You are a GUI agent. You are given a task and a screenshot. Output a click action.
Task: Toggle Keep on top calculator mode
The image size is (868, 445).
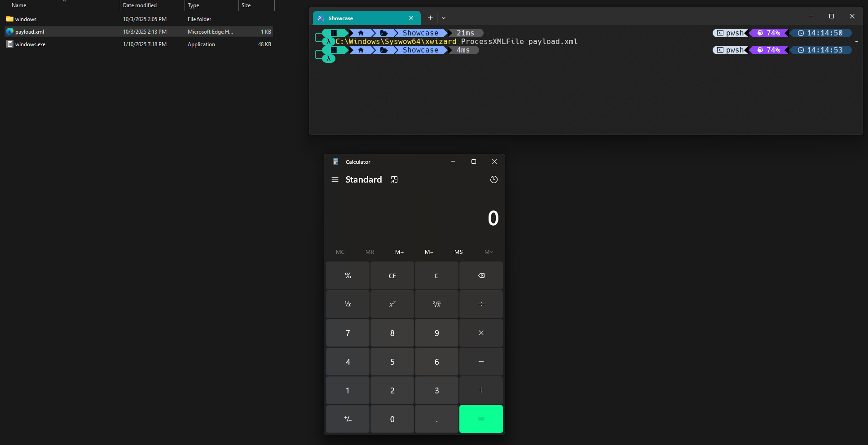point(394,179)
